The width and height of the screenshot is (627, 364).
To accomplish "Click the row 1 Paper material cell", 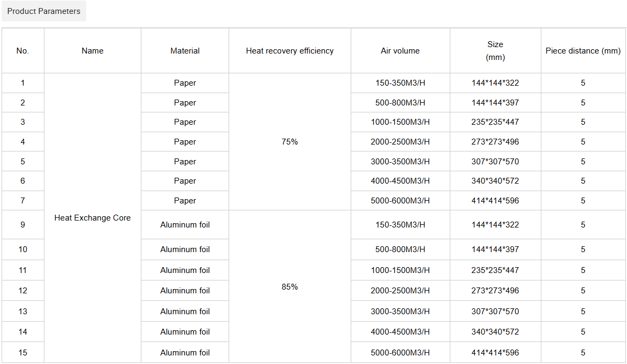I will 185,83.
